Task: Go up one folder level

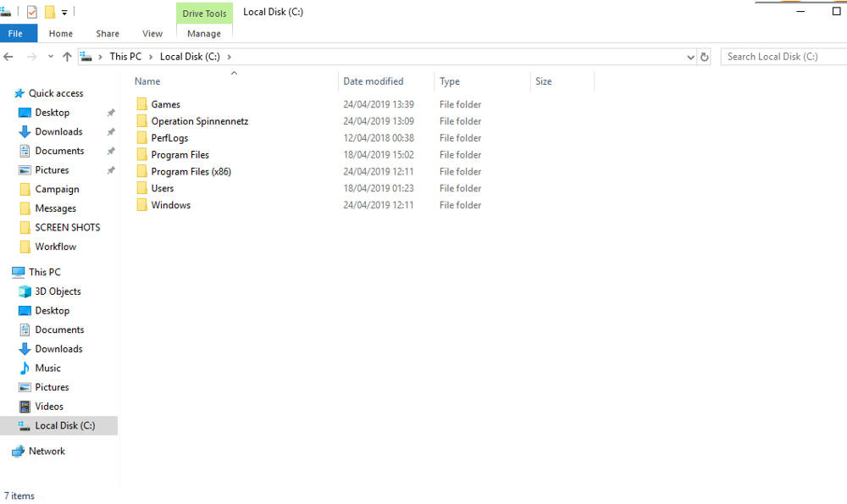Action: click(67, 57)
